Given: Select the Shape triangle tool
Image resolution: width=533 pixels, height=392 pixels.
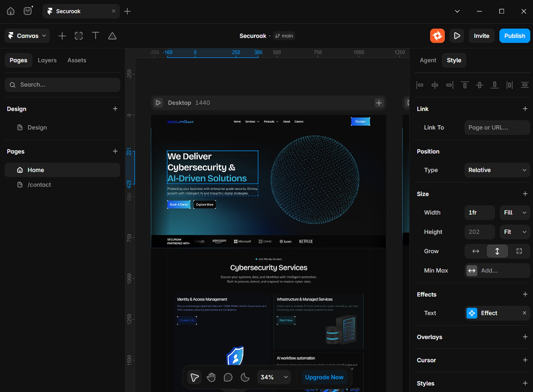Looking at the screenshot, I should point(112,36).
